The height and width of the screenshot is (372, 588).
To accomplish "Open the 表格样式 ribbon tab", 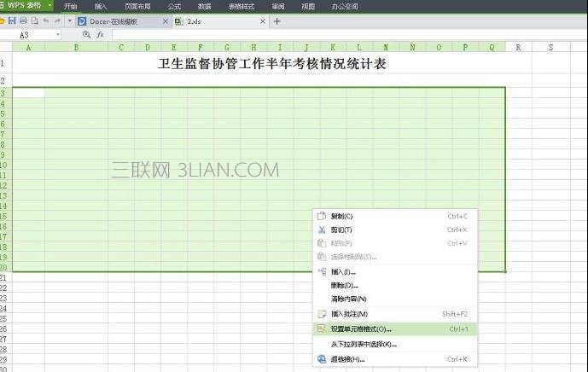I will click(x=242, y=6).
